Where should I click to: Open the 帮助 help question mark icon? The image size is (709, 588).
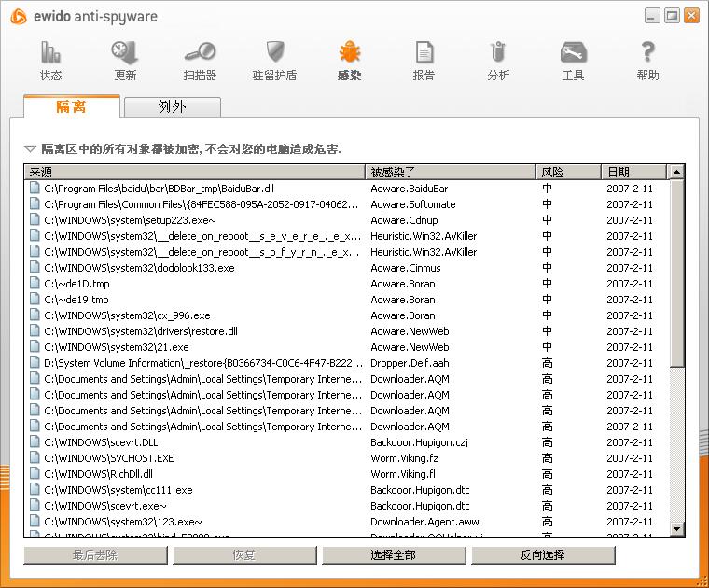648,51
